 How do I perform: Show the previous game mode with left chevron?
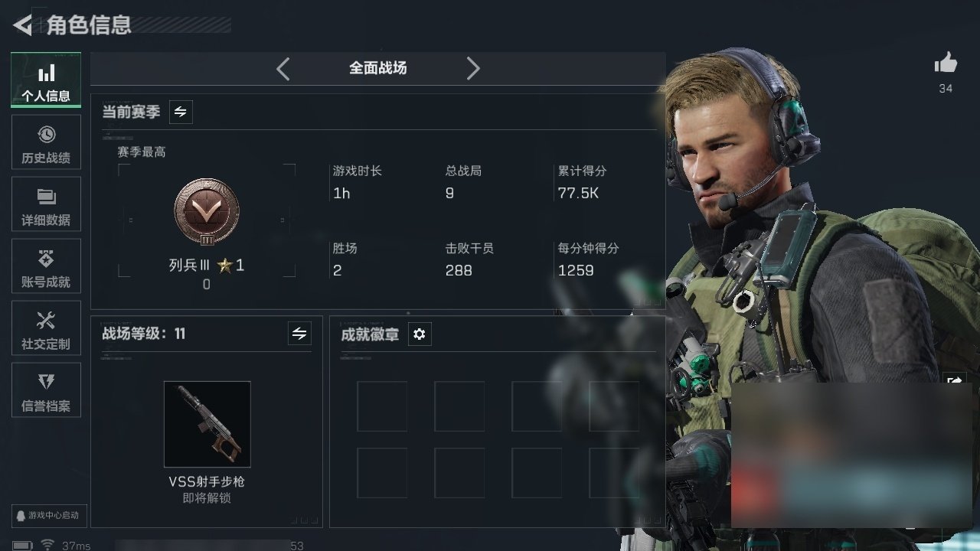283,69
